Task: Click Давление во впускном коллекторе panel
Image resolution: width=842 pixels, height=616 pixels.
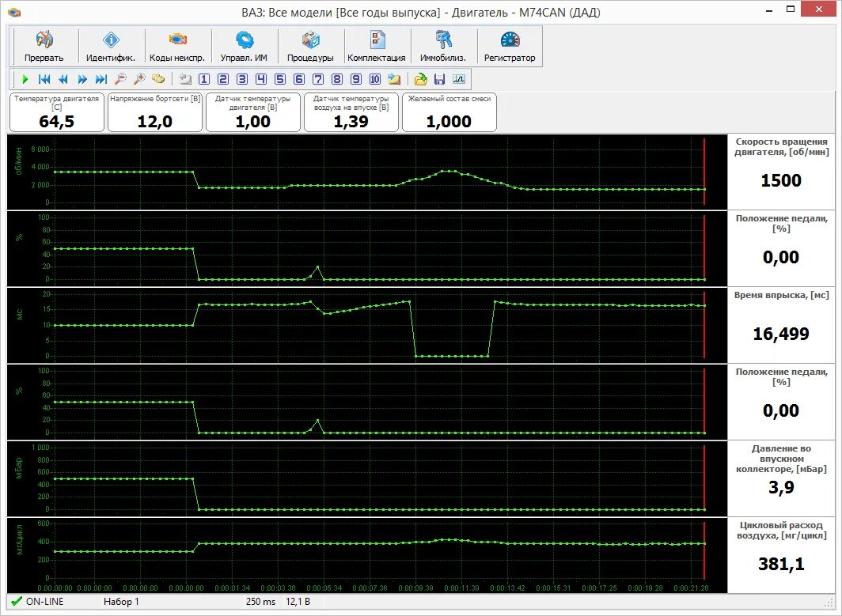Action: click(781, 478)
